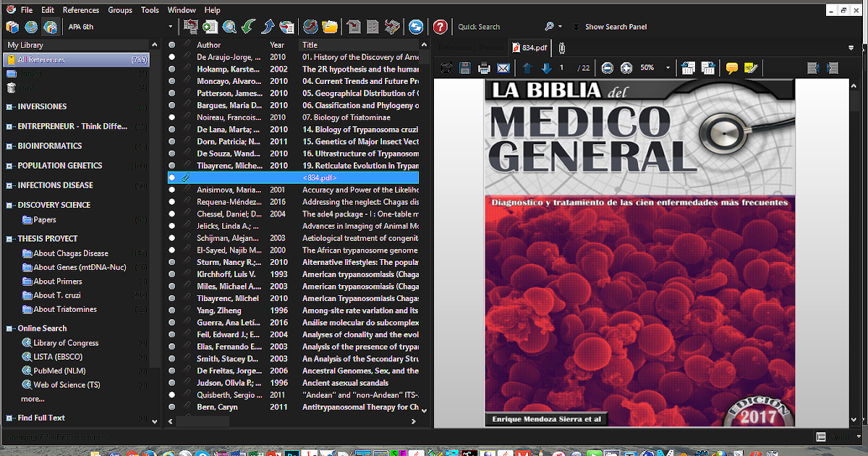Switch to the Reference tab
This screenshot has height=456, width=868.
pyautogui.click(x=454, y=48)
